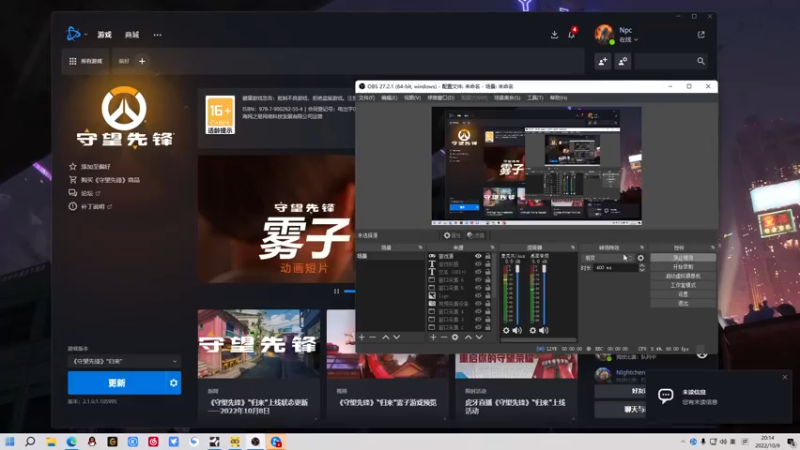Screen dimensions: 800x450
Task: Open game options gear beside 更新
Action: [173, 383]
